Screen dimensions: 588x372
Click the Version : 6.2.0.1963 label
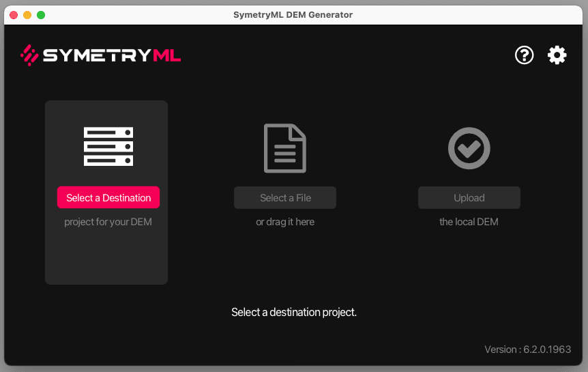(527, 349)
